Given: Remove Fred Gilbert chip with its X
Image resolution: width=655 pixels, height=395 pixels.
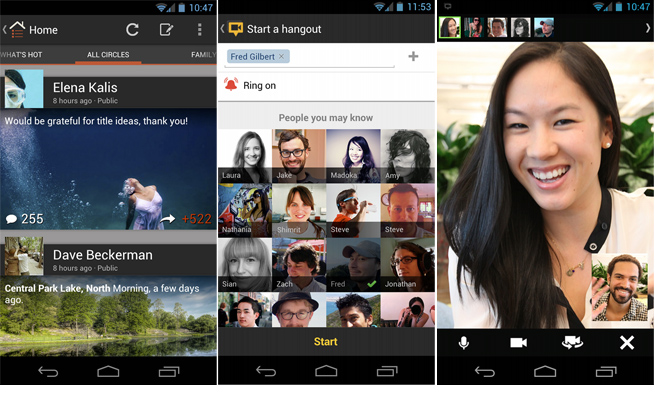Looking at the screenshot, I should click(x=282, y=56).
